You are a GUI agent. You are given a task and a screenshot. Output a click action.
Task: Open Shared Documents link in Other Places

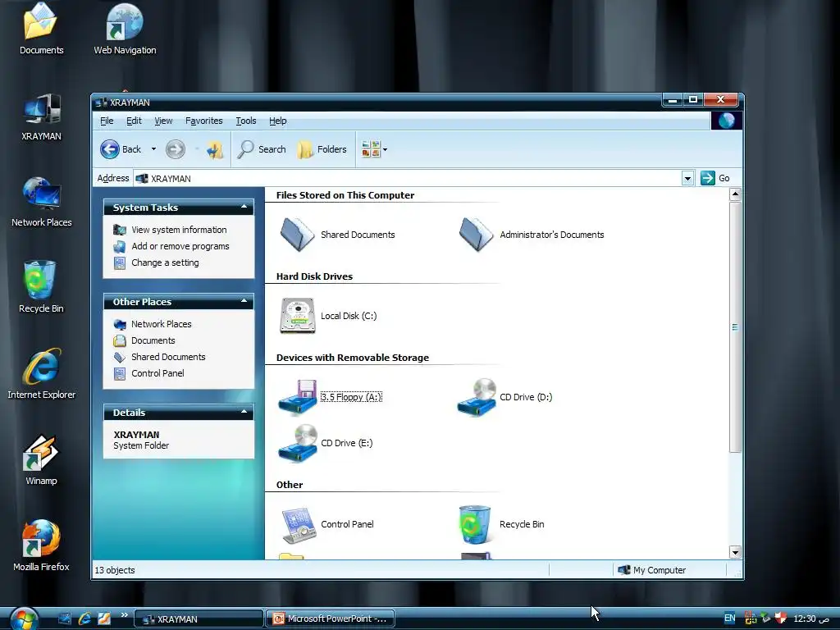pyautogui.click(x=168, y=358)
